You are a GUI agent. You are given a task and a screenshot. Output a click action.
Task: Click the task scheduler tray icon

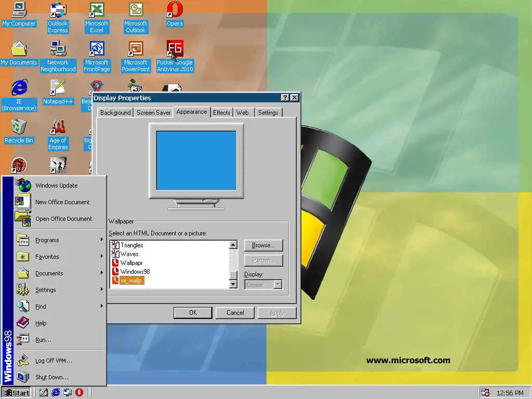(x=485, y=393)
